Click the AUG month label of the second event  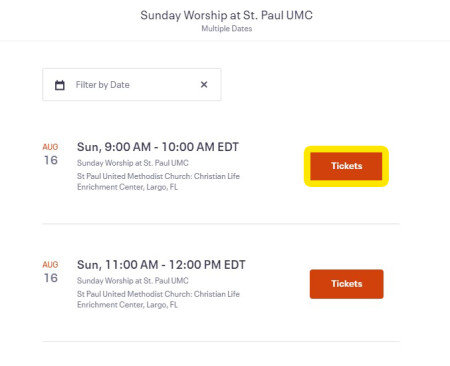[50, 265]
